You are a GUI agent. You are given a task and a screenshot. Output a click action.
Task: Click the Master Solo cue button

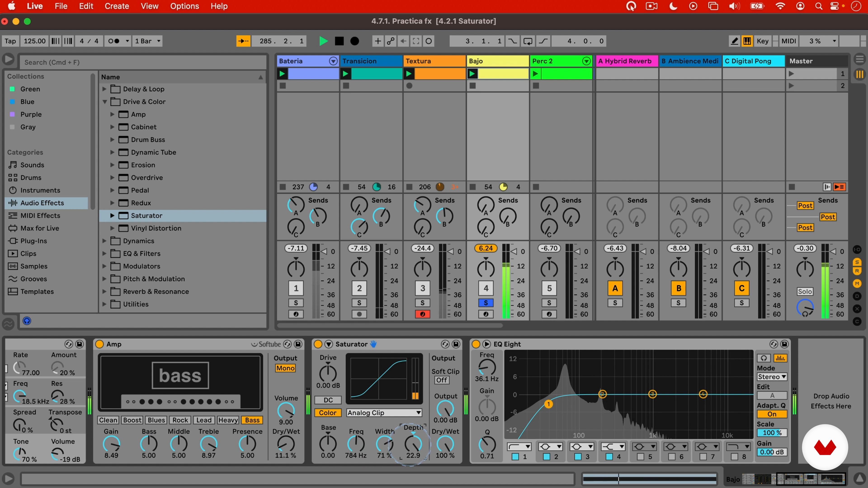coord(805,292)
